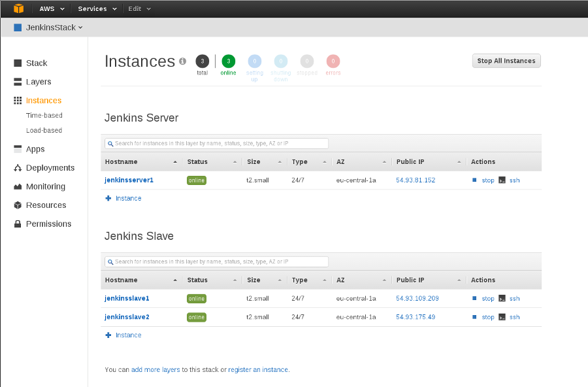Click the t2.small size of jenkinsslave1

tap(257, 298)
